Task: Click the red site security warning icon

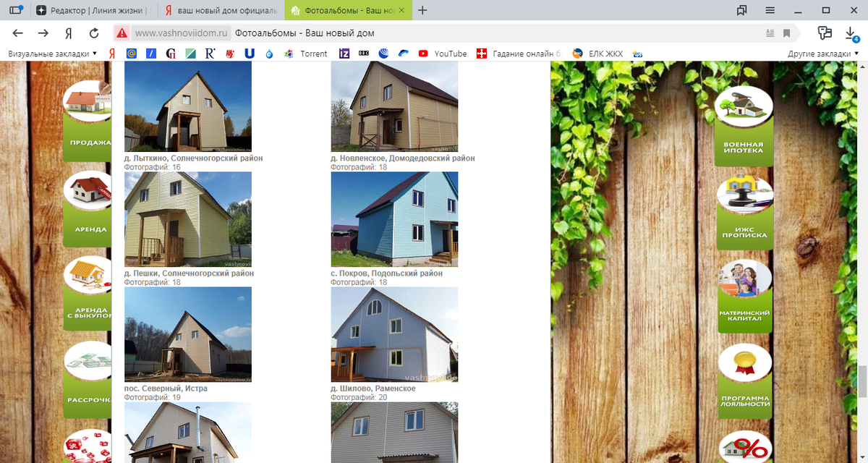Action: [x=122, y=33]
